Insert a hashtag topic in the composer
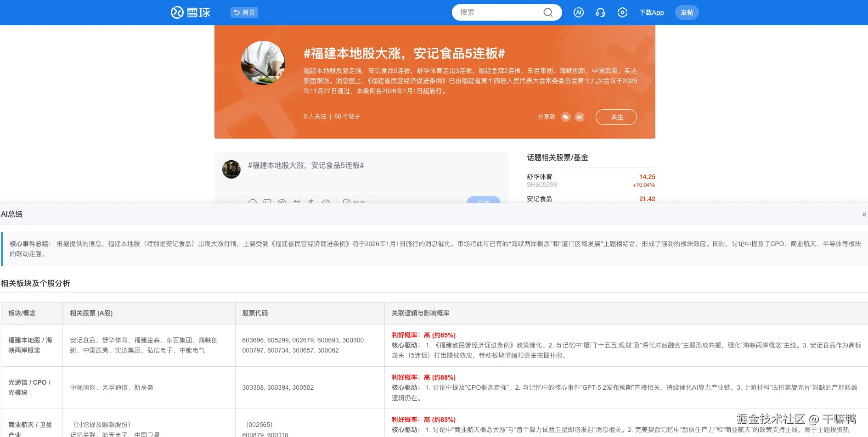 click(x=297, y=202)
